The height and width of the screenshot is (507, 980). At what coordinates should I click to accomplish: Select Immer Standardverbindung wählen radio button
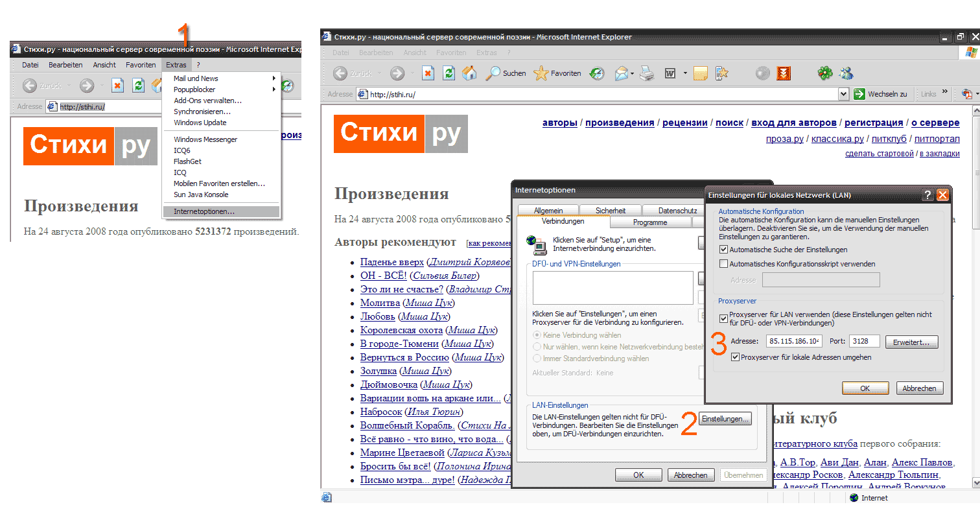coord(537,359)
